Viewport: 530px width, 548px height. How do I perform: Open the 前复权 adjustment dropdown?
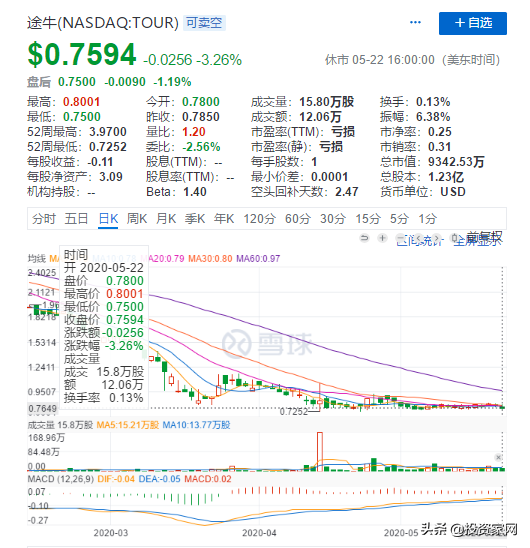(x=485, y=237)
